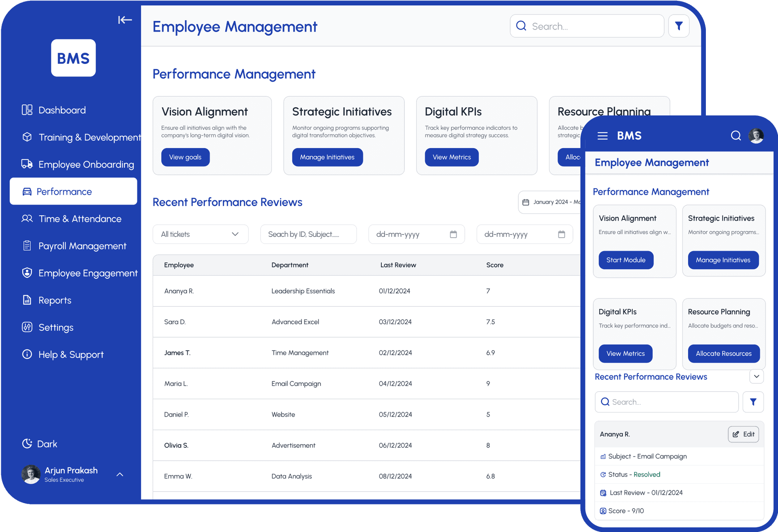Select Training & Development in the sidebar
This screenshot has height=532, width=778.
(x=89, y=137)
